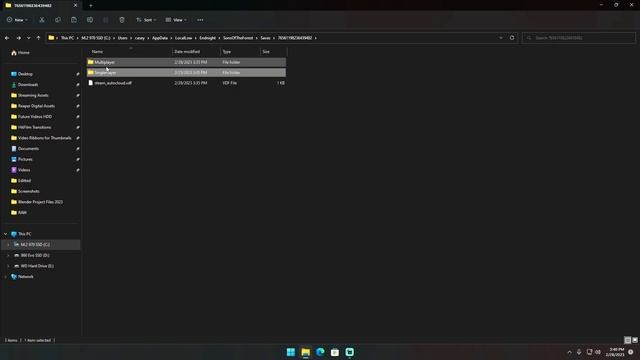Expand the 860 Evo SSD (D:) drive
Screen dimensions: 640x360
pos(8,255)
